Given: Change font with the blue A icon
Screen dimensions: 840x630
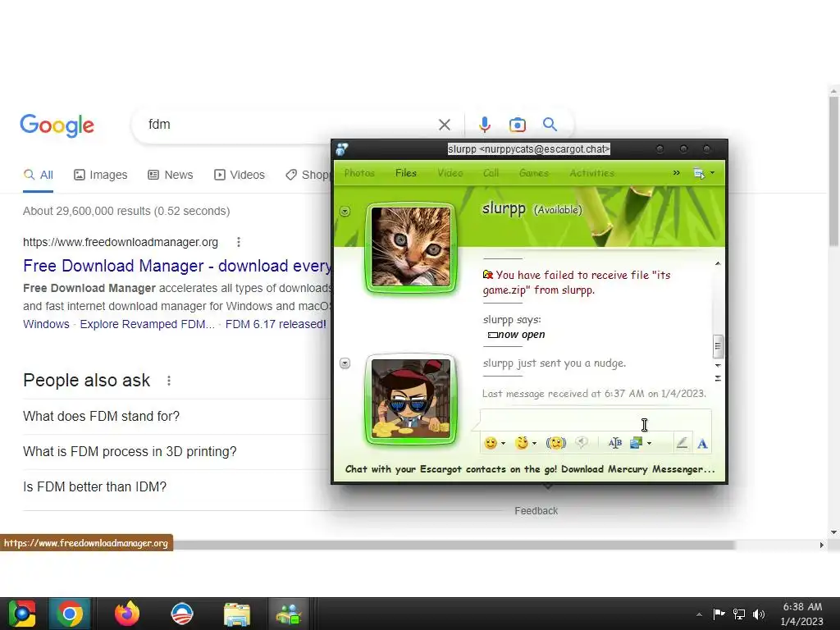Looking at the screenshot, I should [x=702, y=444].
